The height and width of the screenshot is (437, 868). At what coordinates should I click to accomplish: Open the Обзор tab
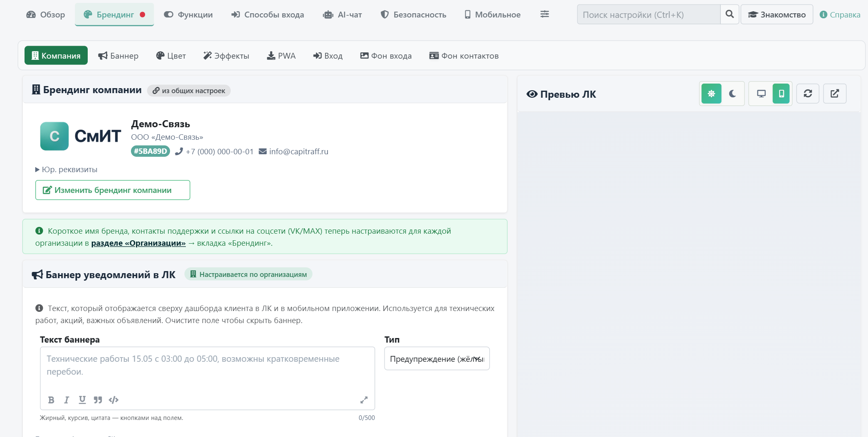(x=46, y=15)
